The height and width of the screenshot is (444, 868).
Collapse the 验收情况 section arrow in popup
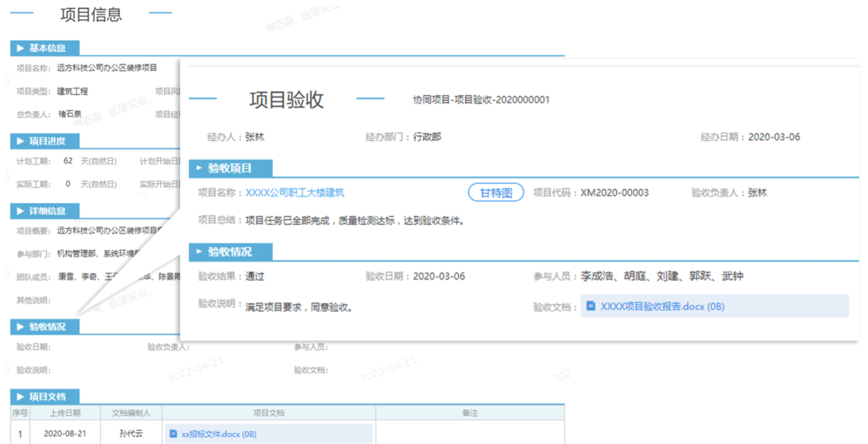[199, 252]
